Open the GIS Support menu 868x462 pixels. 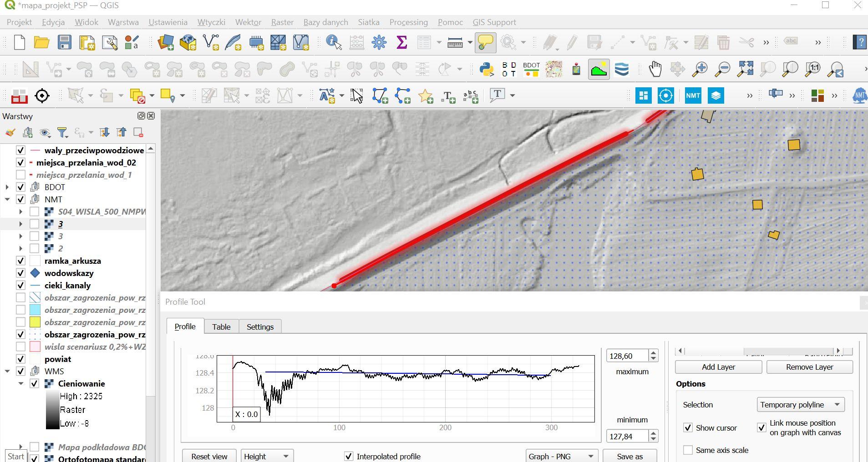click(494, 22)
